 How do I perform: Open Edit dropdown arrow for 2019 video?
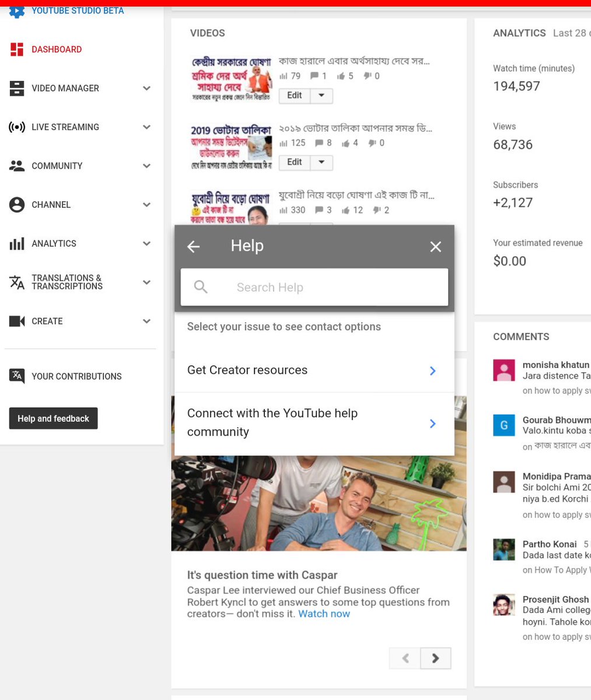point(321,163)
